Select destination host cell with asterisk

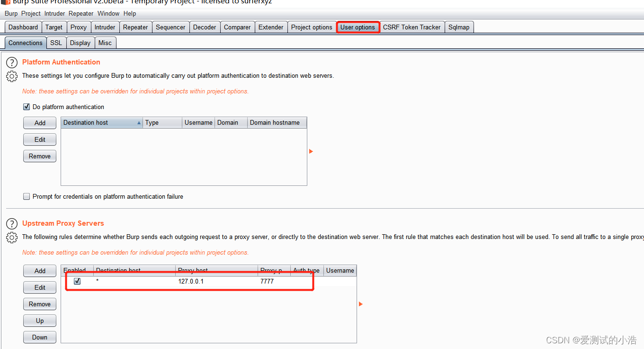(x=135, y=281)
